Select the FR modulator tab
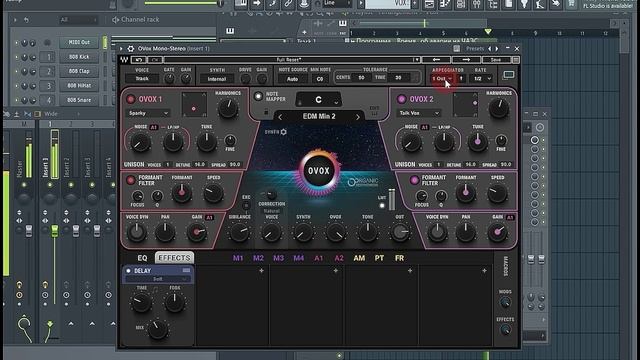 point(399,258)
